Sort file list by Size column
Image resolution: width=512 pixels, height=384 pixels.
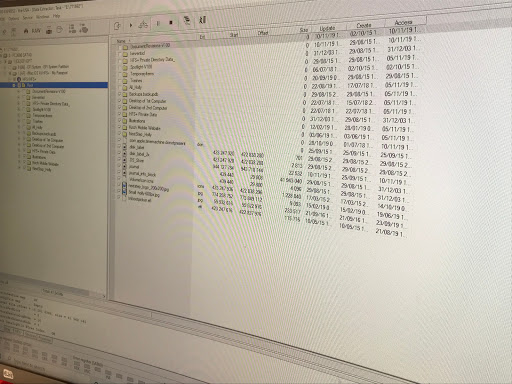pos(303,30)
